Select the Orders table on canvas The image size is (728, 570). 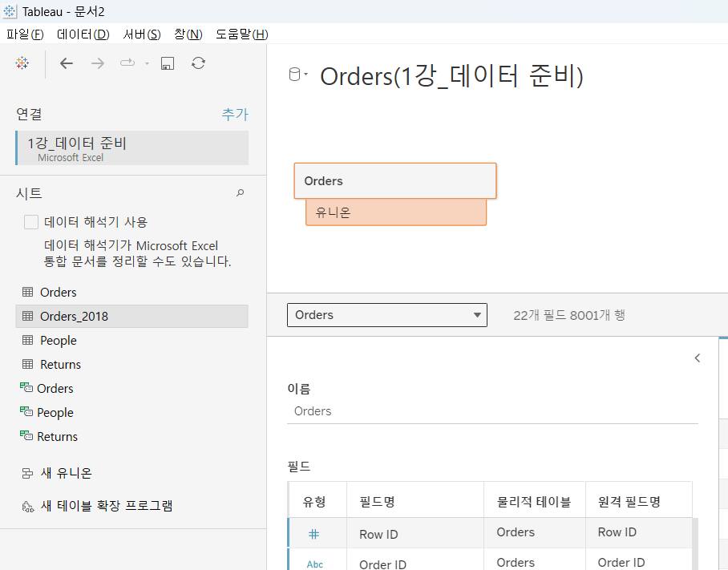click(395, 181)
